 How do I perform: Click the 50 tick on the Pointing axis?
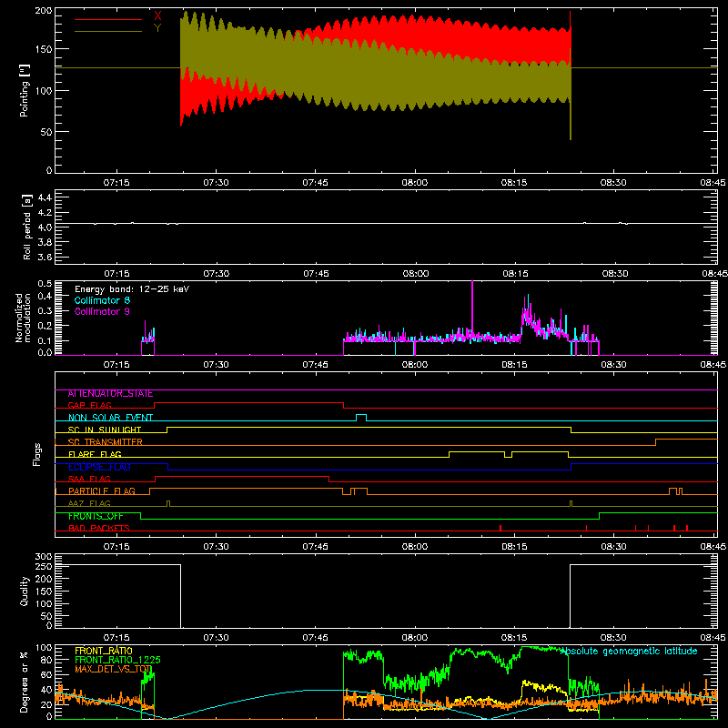[x=46, y=132]
